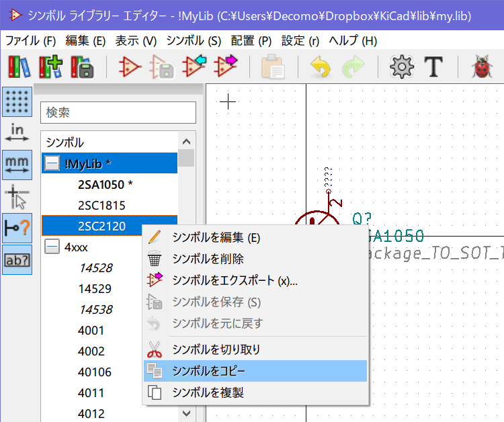Toggle grid display in left toolbar

(x=17, y=101)
